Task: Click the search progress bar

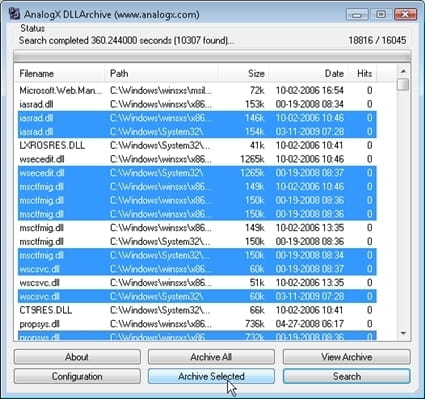Action: (212, 56)
